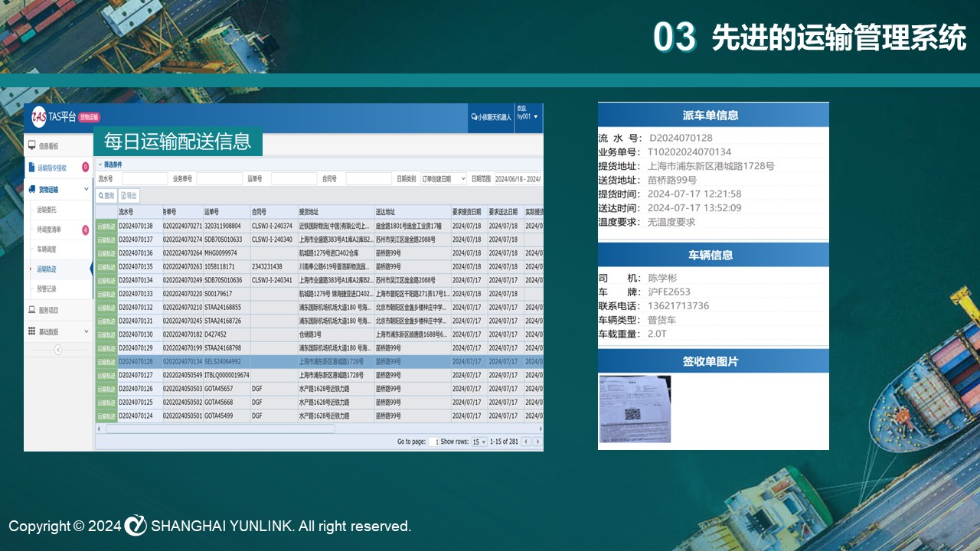Image resolution: width=980 pixels, height=551 pixels.
Task: Click the 导出 export button
Action: pyautogui.click(x=129, y=196)
